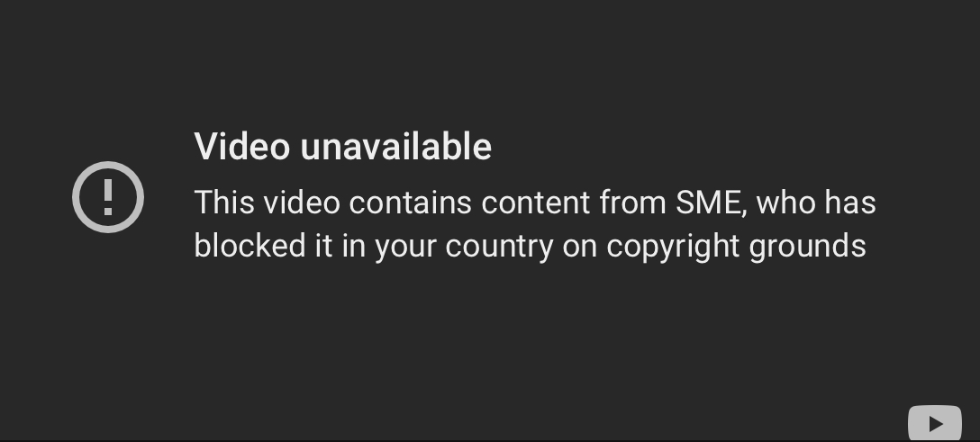Screen dimensions: 980x442
Task: Click the "blocked it in your country" text
Action: (374, 246)
